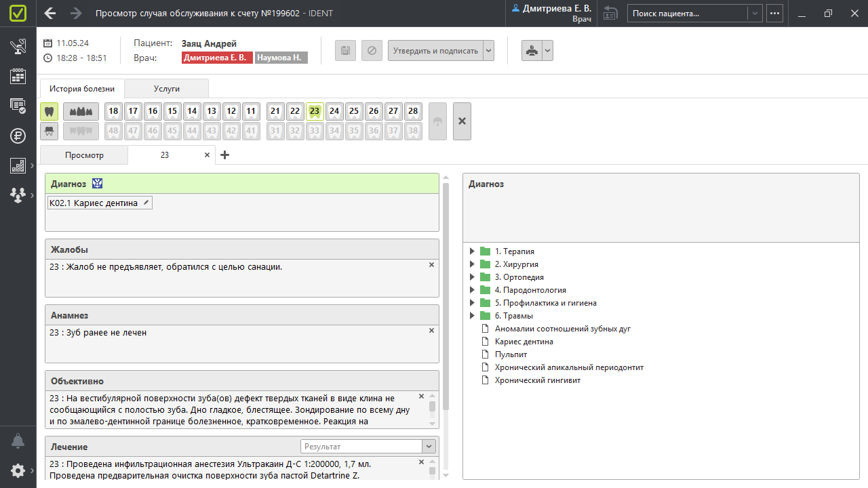Click the umbrella icon beside tooth chart
868x488 pixels.
[x=438, y=121]
